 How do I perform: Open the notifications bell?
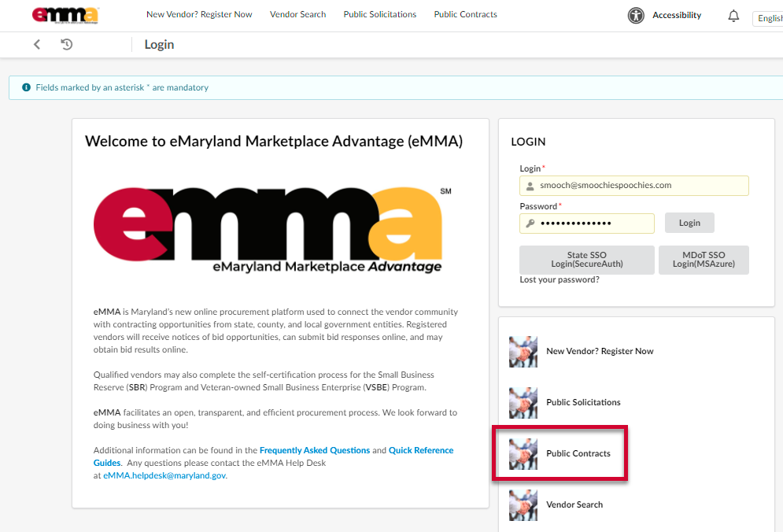733,16
